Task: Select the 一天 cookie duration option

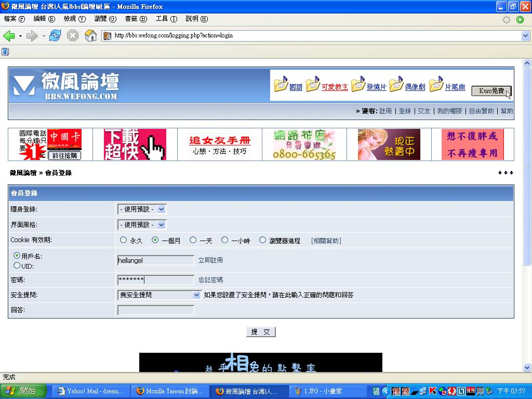Action: [193, 240]
